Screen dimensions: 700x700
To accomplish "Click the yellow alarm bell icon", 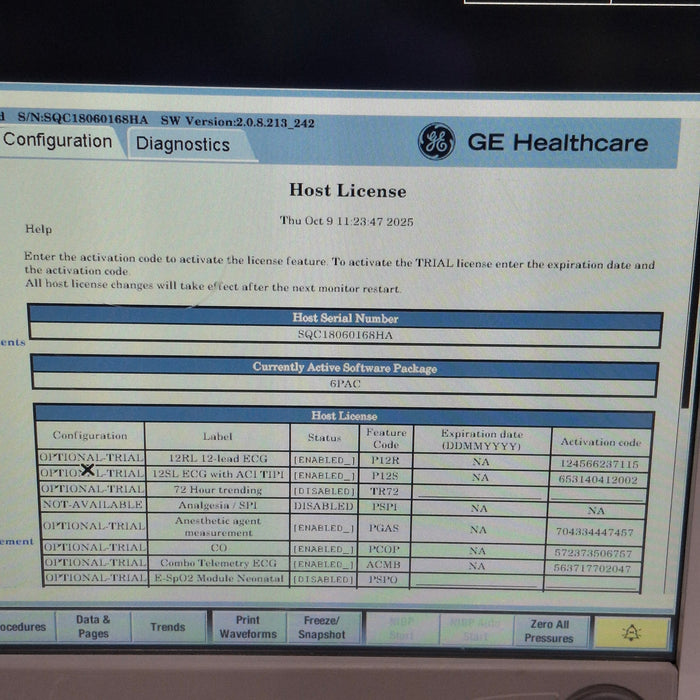I will point(631,632).
